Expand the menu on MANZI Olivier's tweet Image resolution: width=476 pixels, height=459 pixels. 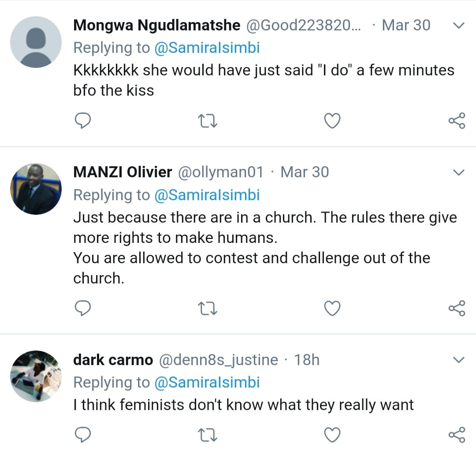click(459, 172)
